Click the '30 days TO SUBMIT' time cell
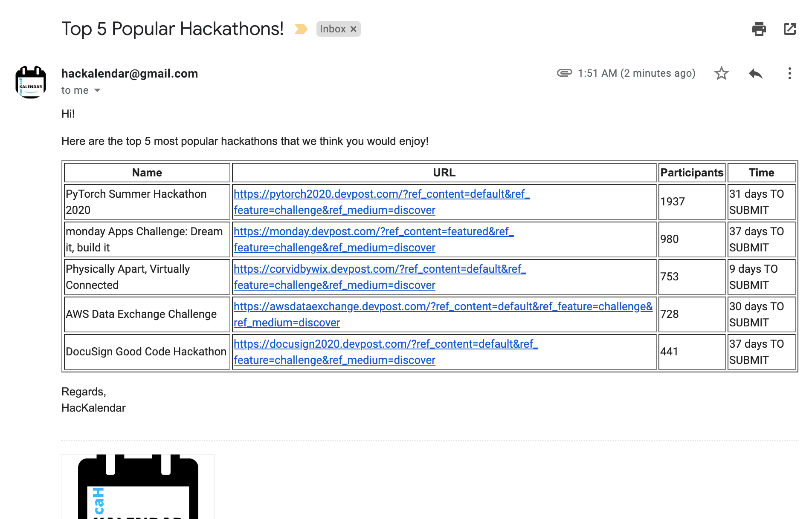This screenshot has width=812, height=519. click(761, 314)
